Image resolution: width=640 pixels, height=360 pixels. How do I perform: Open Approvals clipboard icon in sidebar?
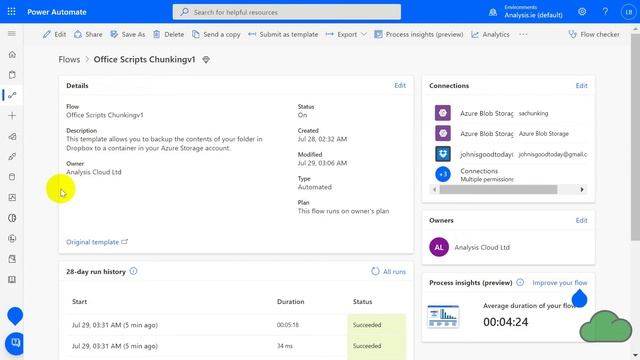point(12,75)
